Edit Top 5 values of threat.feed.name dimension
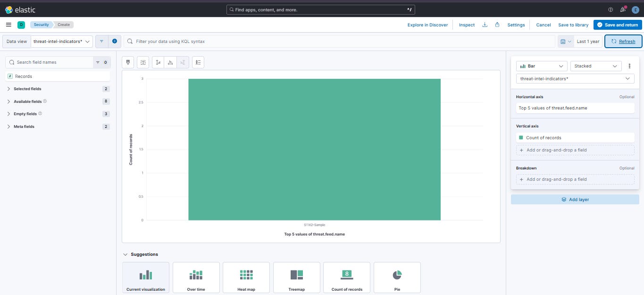Image resolution: width=644 pixels, height=295 pixels. 575,108
